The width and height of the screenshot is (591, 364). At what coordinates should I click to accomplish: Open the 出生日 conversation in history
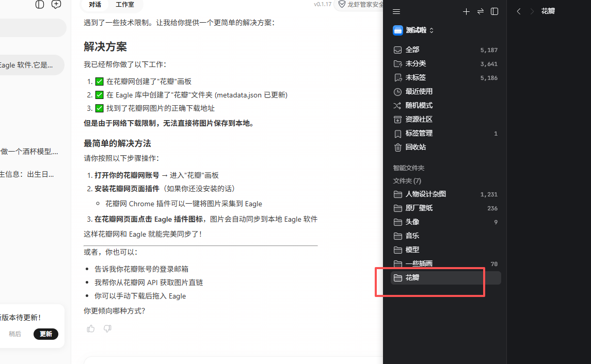[27, 174]
